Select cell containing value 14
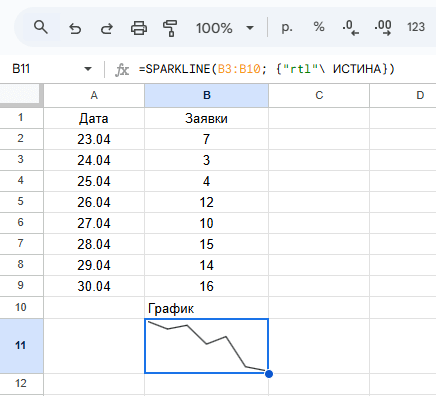Screen dimensions: 436x396 coord(207,265)
